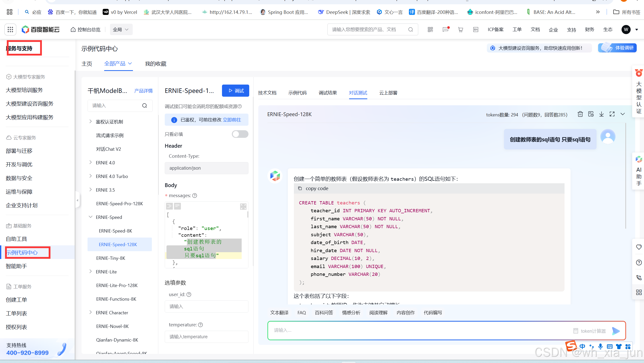
Task: Open the product grid menu icon
Action: (10, 30)
